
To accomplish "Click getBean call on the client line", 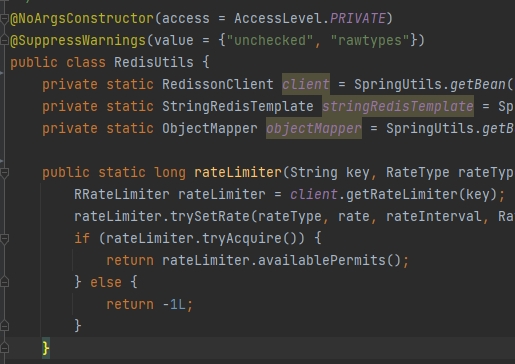I will 477,84.
